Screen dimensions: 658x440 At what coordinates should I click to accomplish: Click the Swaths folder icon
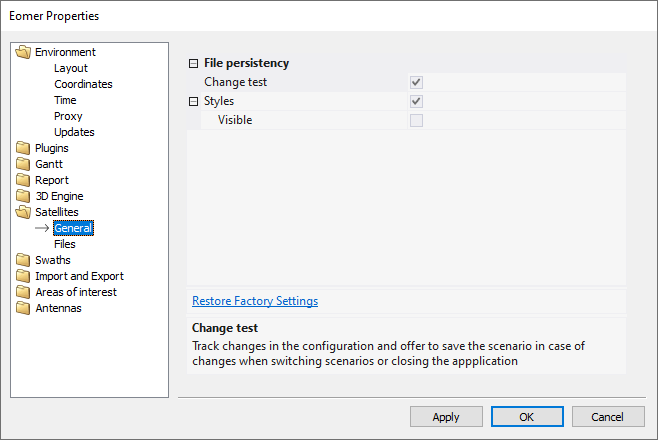(x=24, y=260)
